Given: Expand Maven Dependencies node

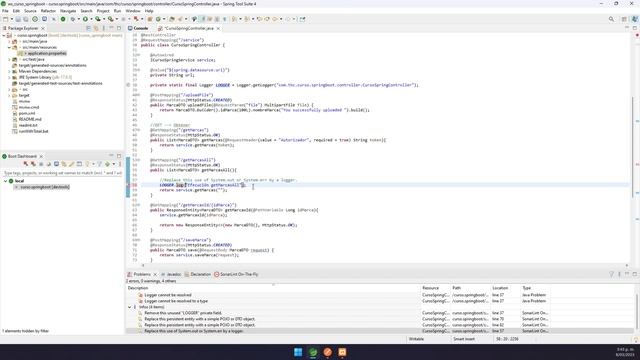Looking at the screenshot, I should 9,71.
